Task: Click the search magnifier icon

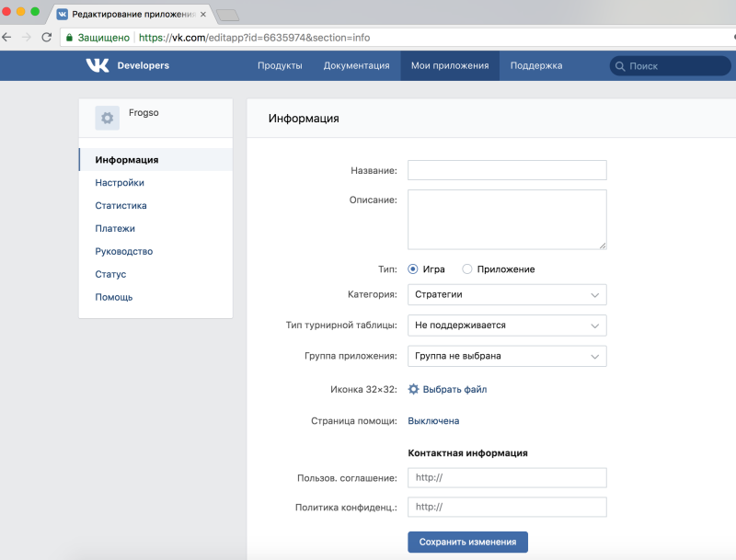Action: point(620,66)
